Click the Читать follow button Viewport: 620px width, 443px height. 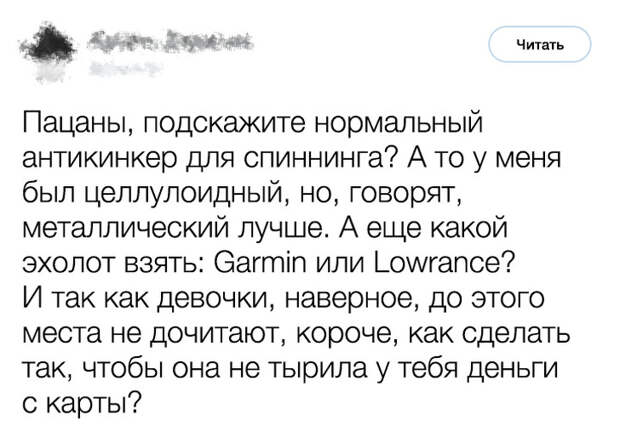coord(540,45)
